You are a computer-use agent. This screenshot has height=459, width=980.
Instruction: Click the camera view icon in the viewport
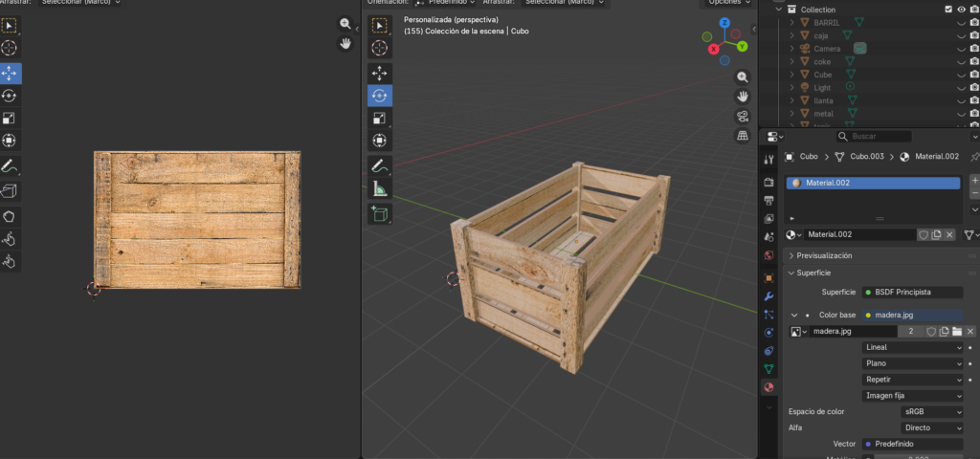point(743,117)
